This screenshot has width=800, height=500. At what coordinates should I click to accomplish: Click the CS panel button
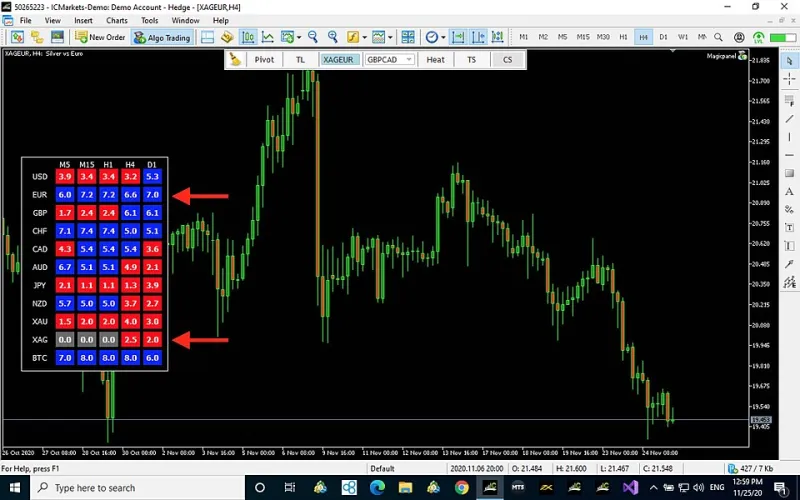coord(507,60)
